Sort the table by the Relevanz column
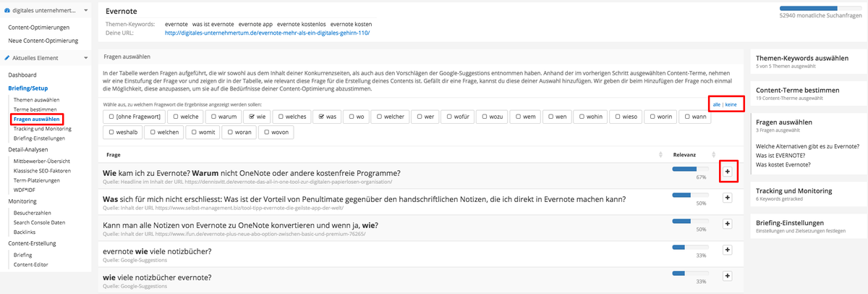Viewport: 868px width, 294px height. pos(714,154)
